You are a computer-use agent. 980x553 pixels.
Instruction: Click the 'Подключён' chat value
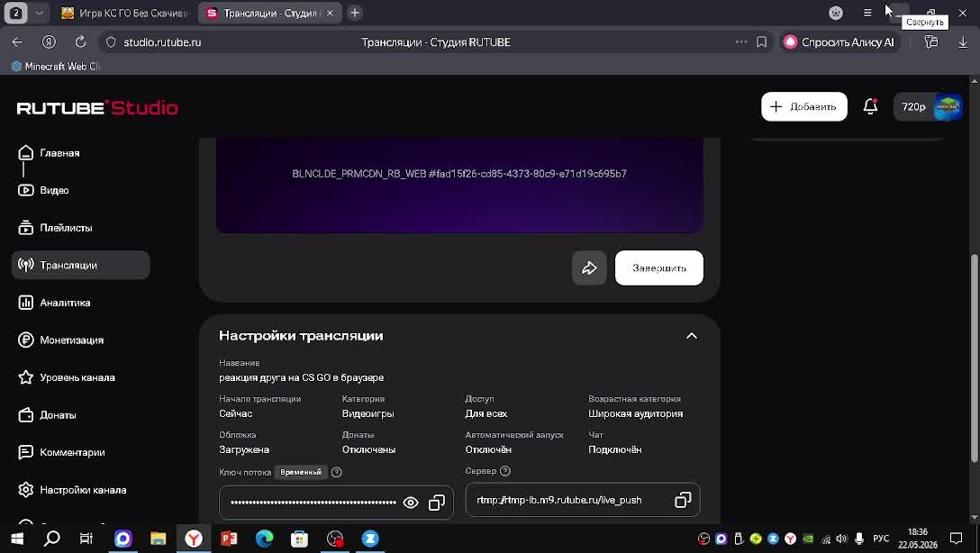coord(614,450)
